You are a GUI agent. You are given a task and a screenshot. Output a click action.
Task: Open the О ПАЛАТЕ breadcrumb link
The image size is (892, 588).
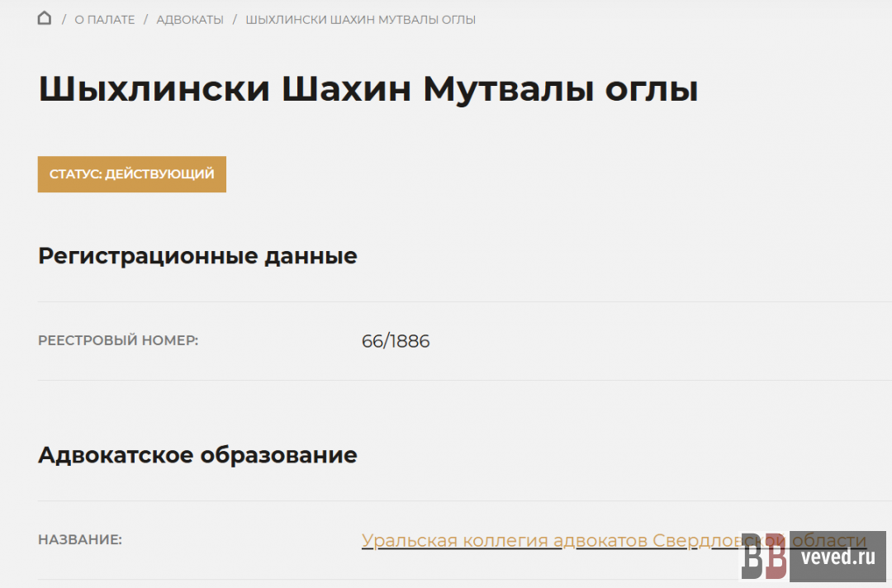point(104,19)
